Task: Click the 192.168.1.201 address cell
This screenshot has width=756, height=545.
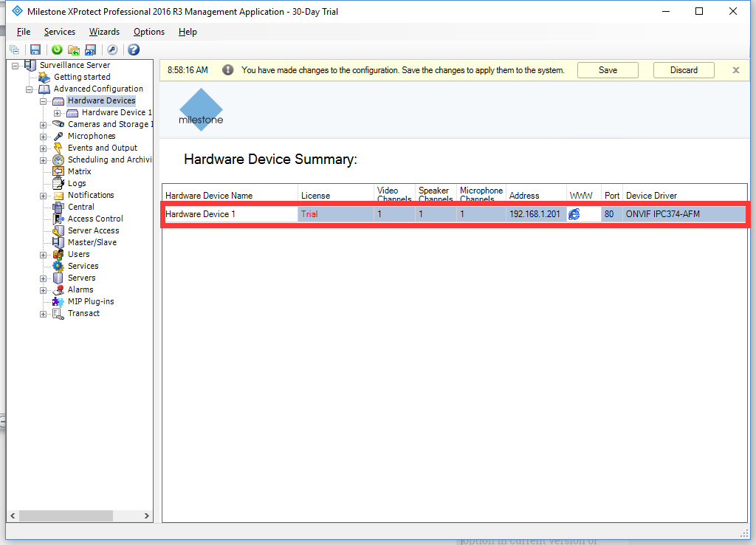Action: pyautogui.click(x=536, y=214)
